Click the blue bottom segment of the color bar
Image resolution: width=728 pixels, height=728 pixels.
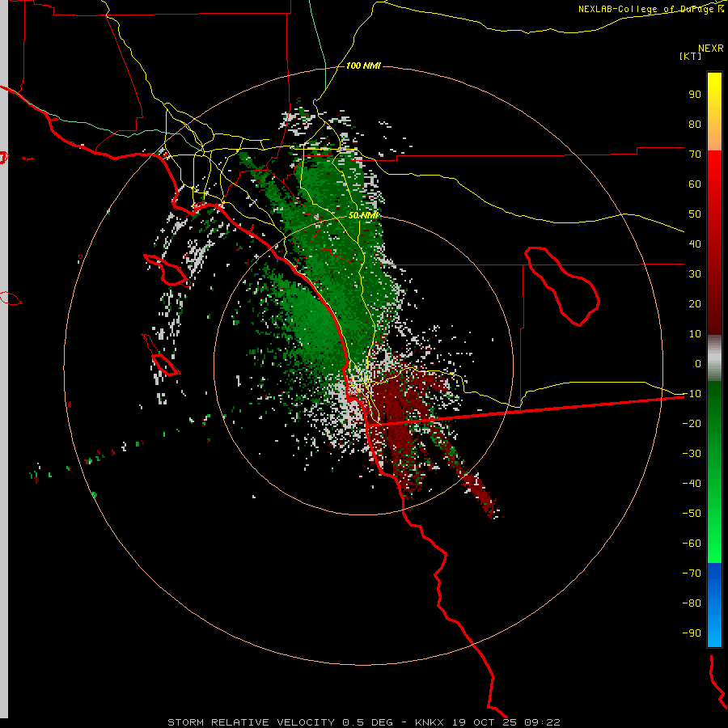coord(714,605)
